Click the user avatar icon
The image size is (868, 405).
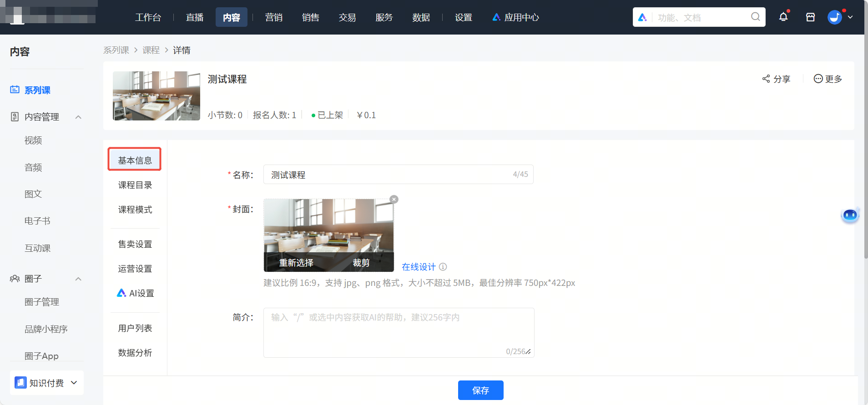(835, 17)
